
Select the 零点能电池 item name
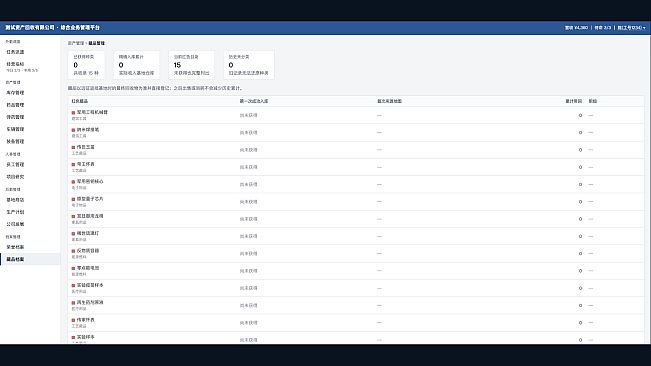tap(88, 268)
